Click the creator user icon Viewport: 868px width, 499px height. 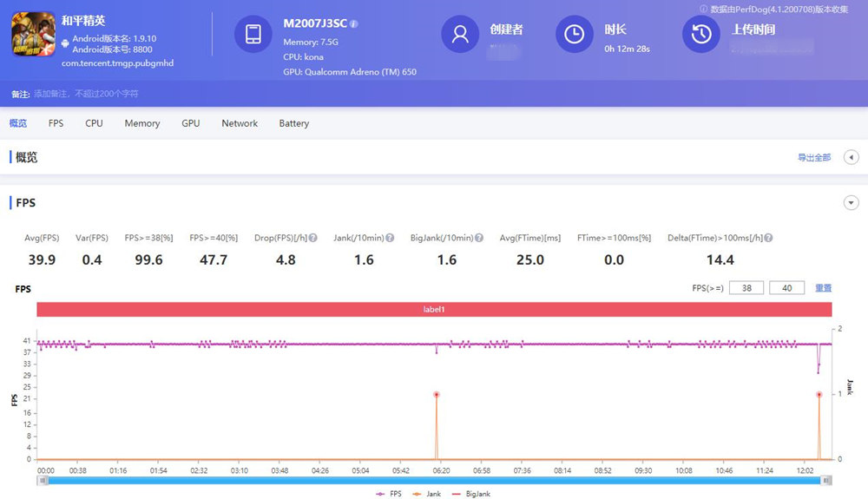click(460, 35)
